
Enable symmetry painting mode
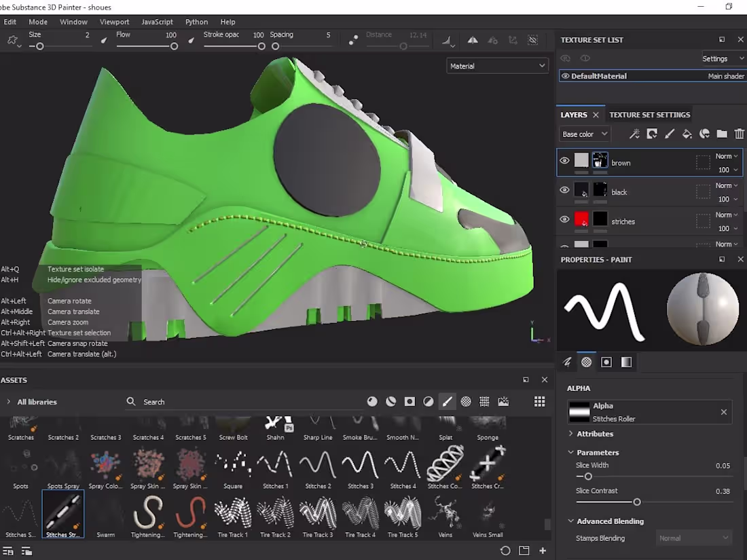(473, 40)
